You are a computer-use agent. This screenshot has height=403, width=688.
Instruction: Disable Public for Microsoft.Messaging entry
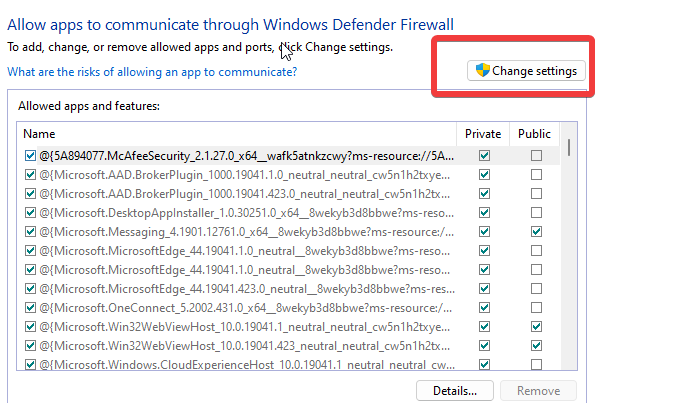pos(536,231)
